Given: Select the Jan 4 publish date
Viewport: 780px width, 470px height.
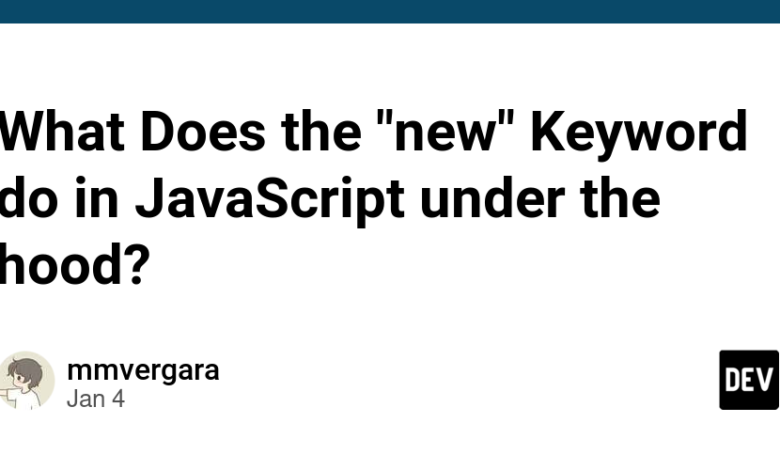Looking at the screenshot, I should [96, 398].
